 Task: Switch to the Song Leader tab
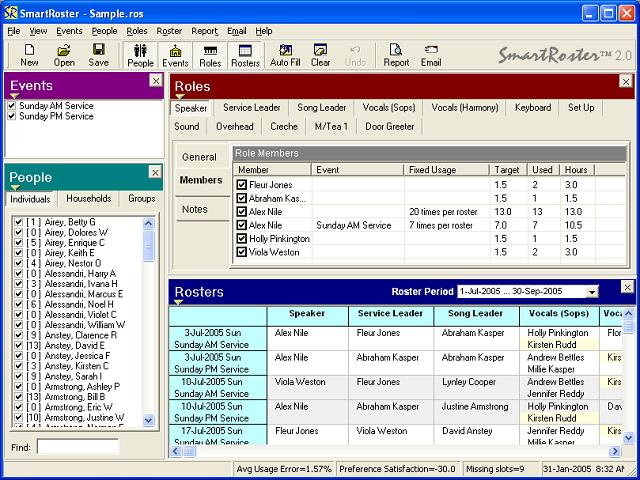coord(321,108)
